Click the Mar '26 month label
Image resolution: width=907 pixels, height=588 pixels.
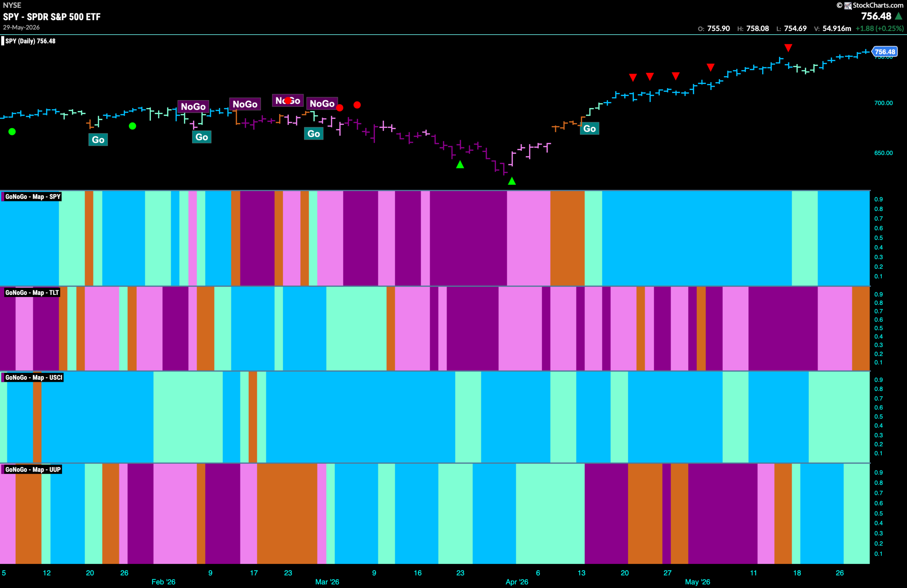click(x=327, y=582)
